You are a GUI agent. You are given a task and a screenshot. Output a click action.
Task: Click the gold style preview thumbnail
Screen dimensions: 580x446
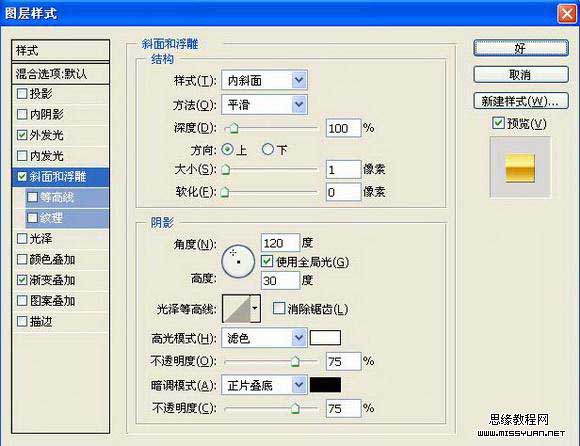coord(520,168)
